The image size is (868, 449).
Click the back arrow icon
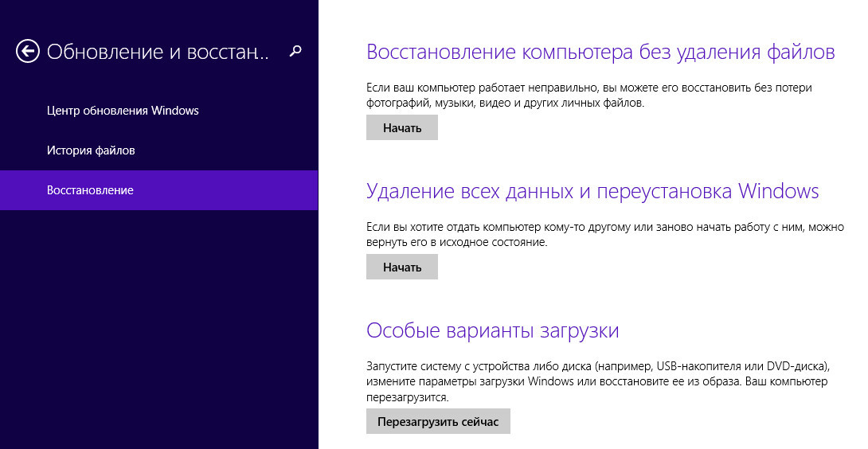(28, 52)
